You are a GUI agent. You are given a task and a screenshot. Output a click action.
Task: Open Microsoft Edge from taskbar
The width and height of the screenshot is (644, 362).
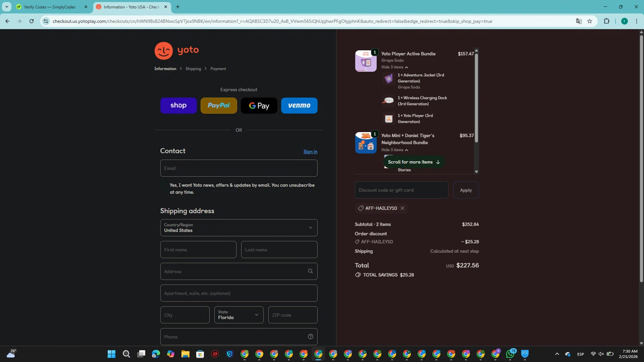pos(156,354)
